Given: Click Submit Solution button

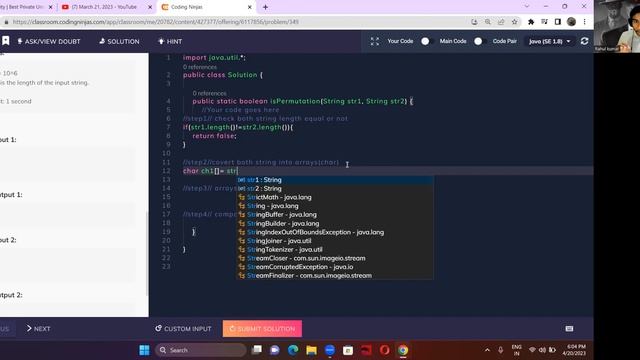Looking at the screenshot, I should (262, 329).
